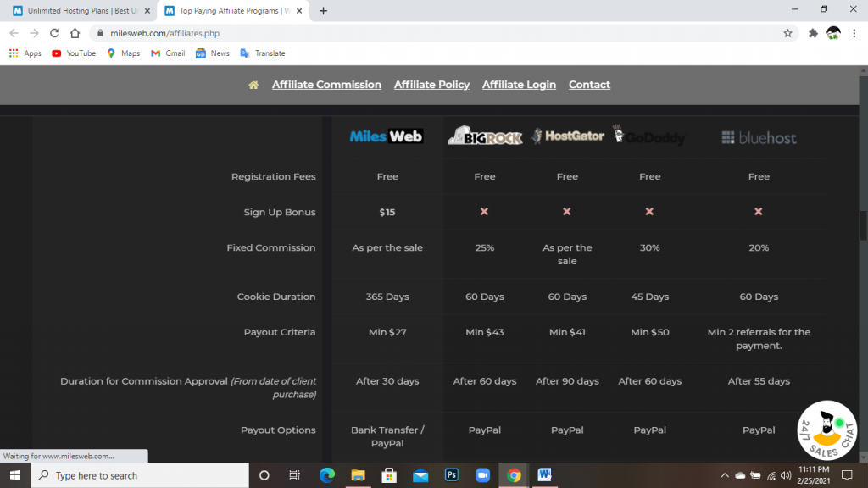The image size is (868, 488).
Task: Bookmark this page with the star icon
Action: [787, 32]
